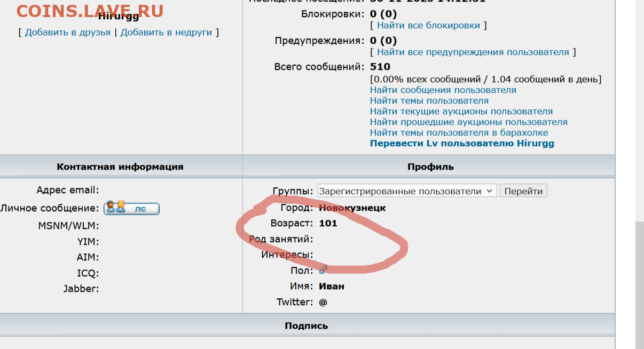
Task: Add user via Добавить в друзья link
Action: 68,33
